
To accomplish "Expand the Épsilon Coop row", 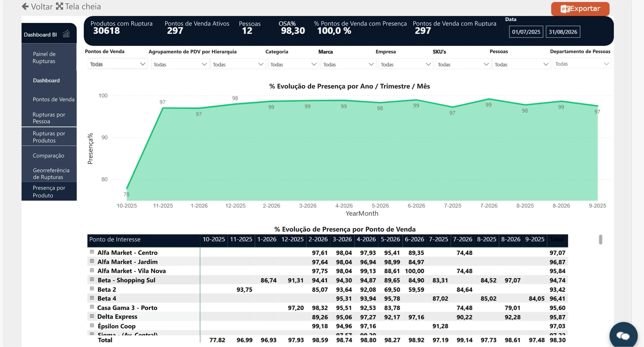I will pyautogui.click(x=92, y=326).
